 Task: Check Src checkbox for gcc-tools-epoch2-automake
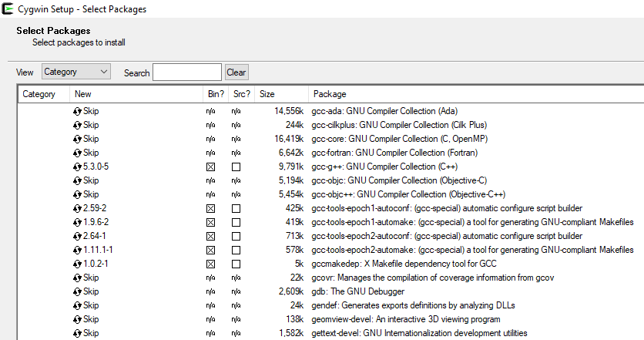tap(236, 251)
